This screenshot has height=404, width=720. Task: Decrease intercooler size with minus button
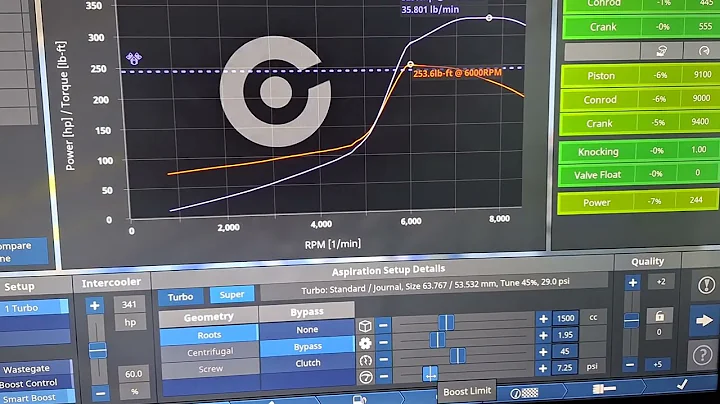coord(100,393)
